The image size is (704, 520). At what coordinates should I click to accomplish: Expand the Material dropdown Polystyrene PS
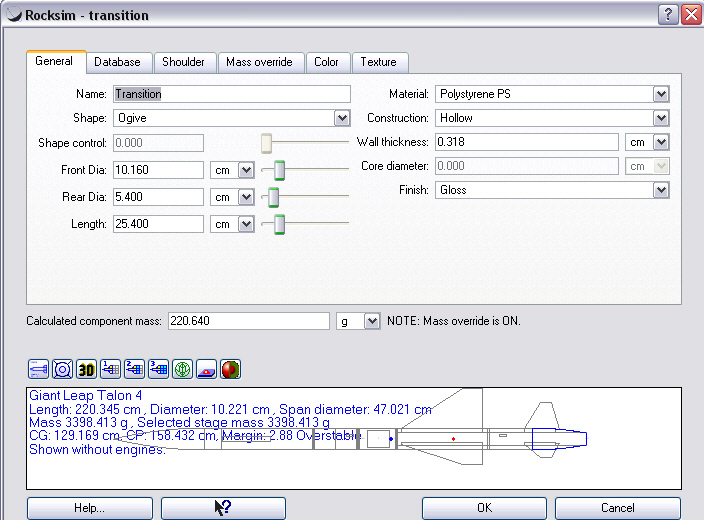tap(660, 94)
